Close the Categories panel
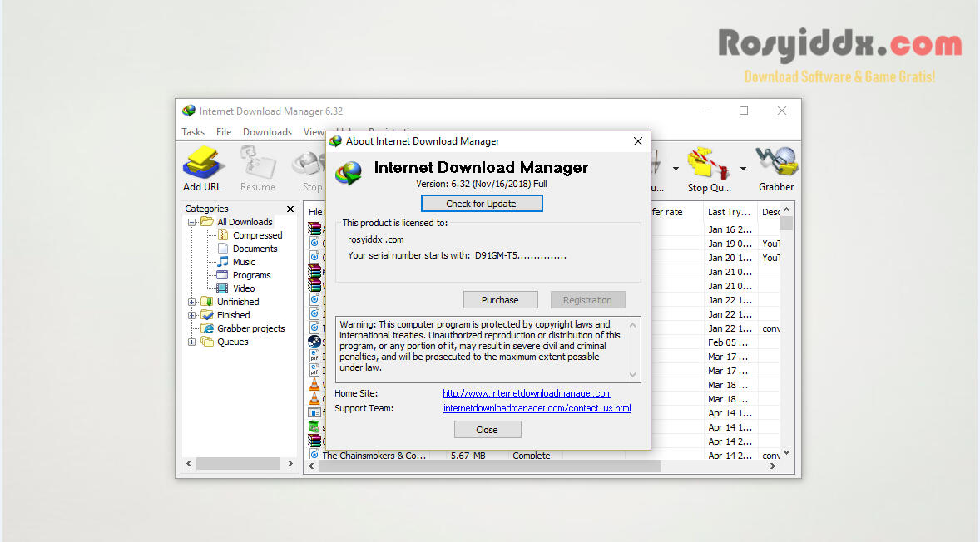 (x=290, y=209)
